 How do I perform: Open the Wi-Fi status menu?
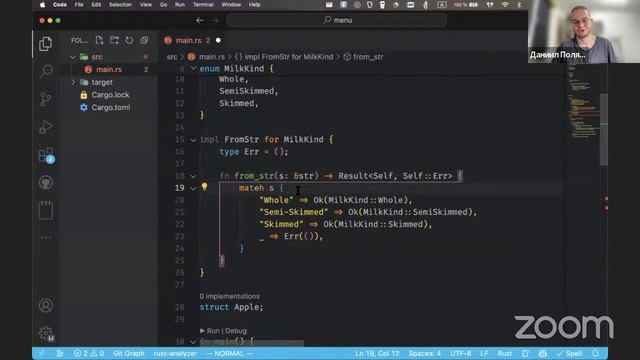(x=505, y=5)
